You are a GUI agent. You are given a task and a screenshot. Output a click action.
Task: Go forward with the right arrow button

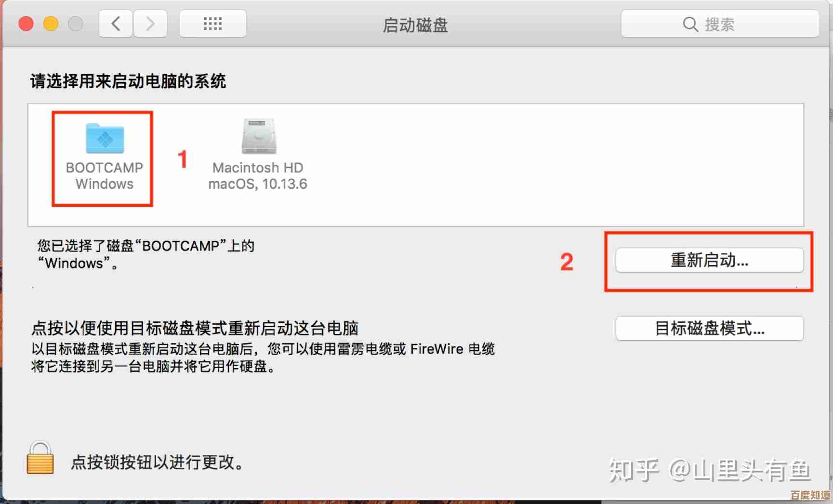coord(150,24)
